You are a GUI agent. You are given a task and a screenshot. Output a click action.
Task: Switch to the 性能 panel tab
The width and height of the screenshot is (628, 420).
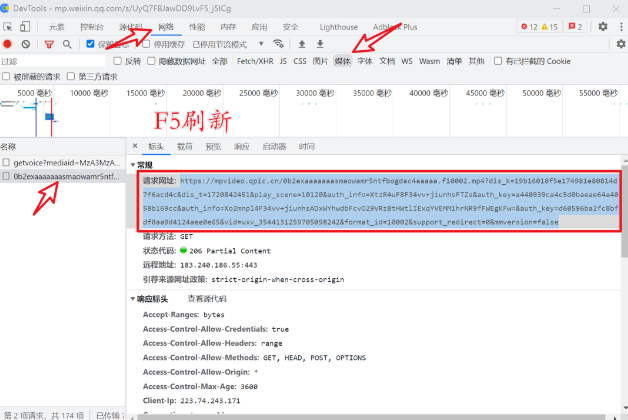[x=197, y=26]
